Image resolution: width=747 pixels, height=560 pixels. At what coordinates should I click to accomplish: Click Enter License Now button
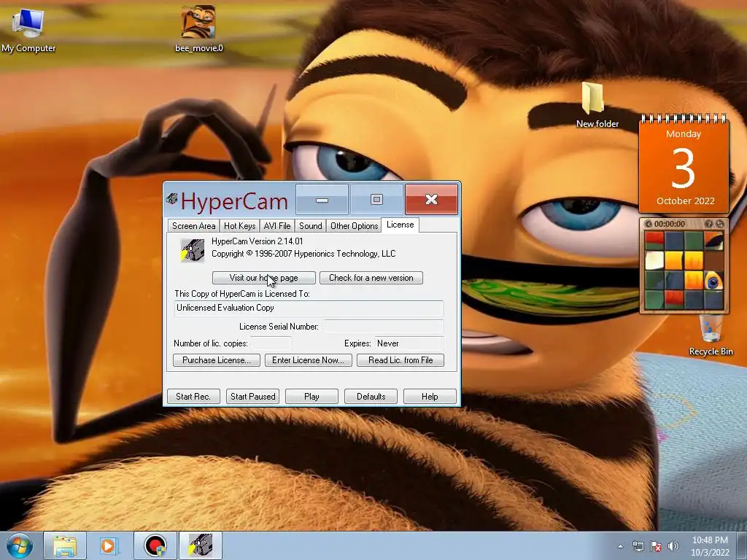coord(309,360)
